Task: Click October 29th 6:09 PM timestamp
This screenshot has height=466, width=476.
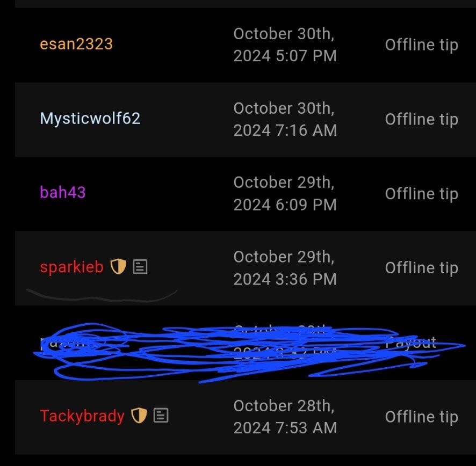Action: (x=285, y=194)
